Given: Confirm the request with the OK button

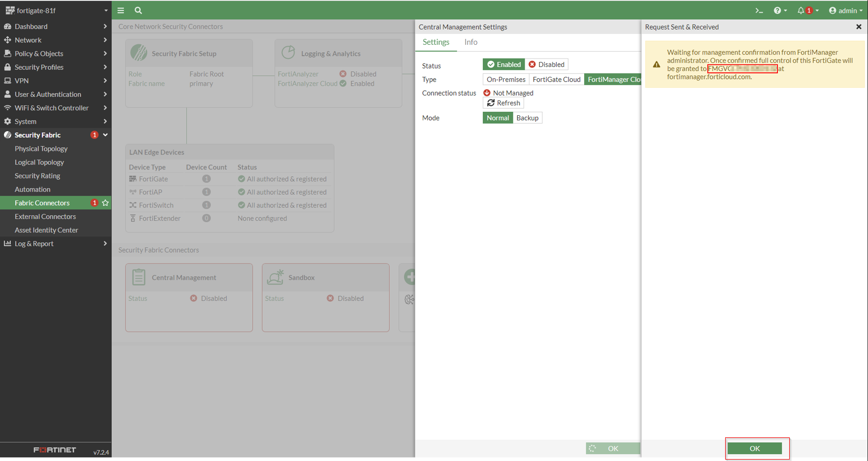Looking at the screenshot, I should [x=754, y=448].
